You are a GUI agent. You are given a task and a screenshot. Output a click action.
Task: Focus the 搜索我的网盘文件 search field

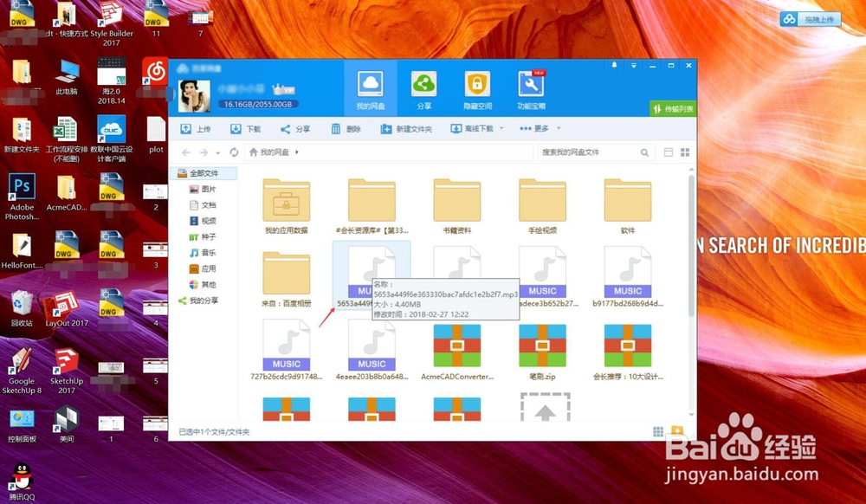pyautogui.click(x=588, y=152)
